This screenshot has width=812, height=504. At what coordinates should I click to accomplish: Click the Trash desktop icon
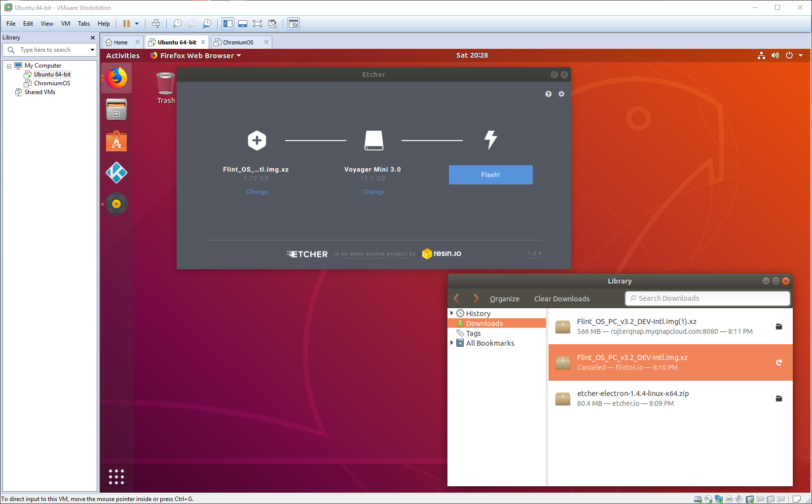(x=166, y=88)
